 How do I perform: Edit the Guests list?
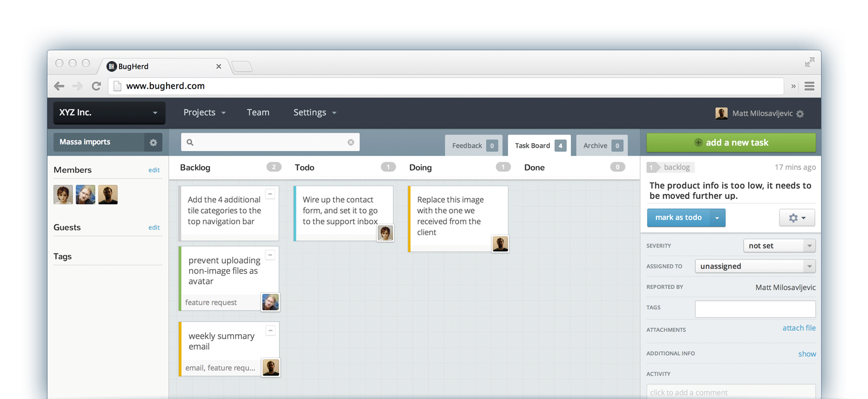154,227
